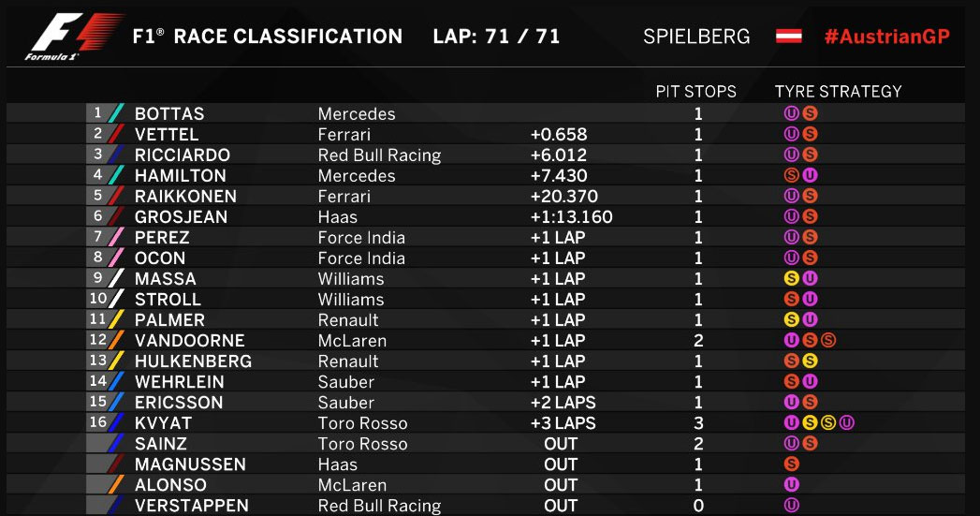980x516 pixels.
Task: Click the TYRE STRATEGY column header
Action: [x=838, y=92]
